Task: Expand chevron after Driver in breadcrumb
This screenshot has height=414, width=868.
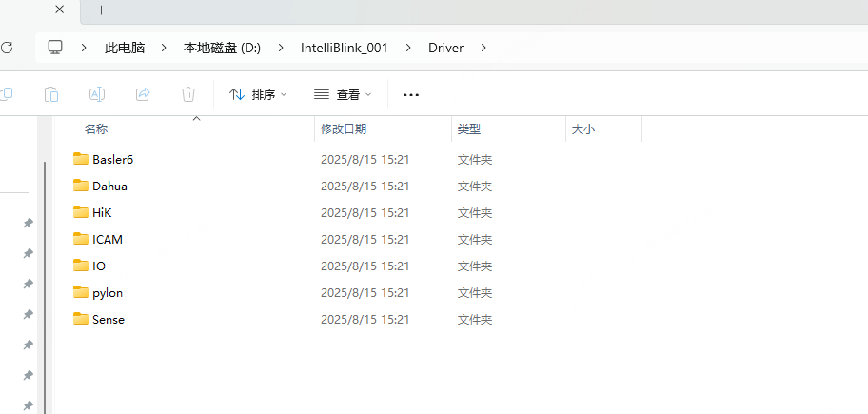Action: pyautogui.click(x=483, y=48)
